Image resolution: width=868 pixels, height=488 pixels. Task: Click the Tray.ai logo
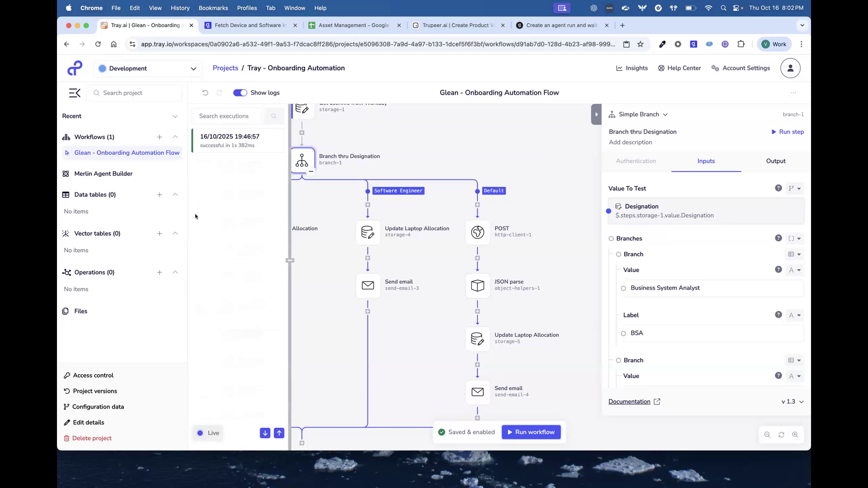click(x=74, y=68)
